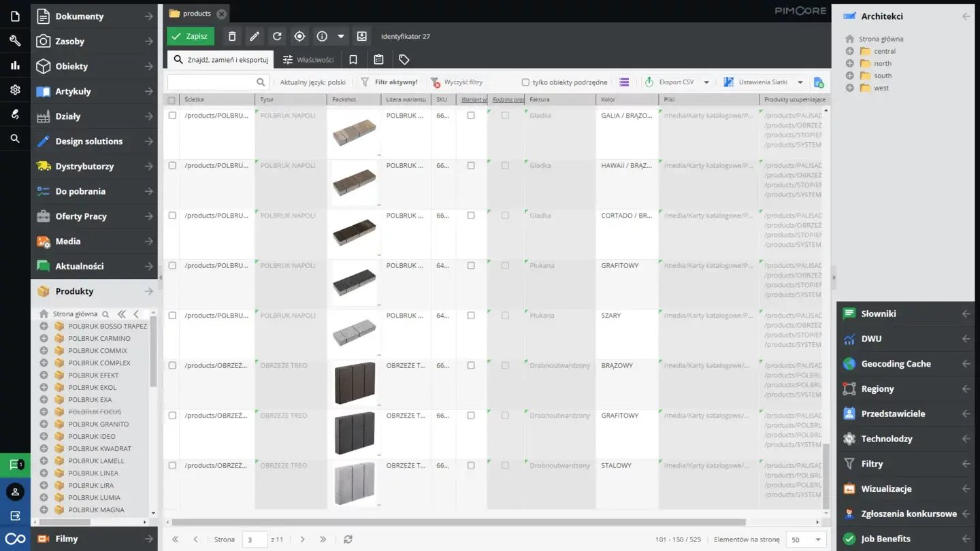The height and width of the screenshot is (551, 980).
Task: Toggle Wariant checkbox in SZARY row
Action: point(471,316)
